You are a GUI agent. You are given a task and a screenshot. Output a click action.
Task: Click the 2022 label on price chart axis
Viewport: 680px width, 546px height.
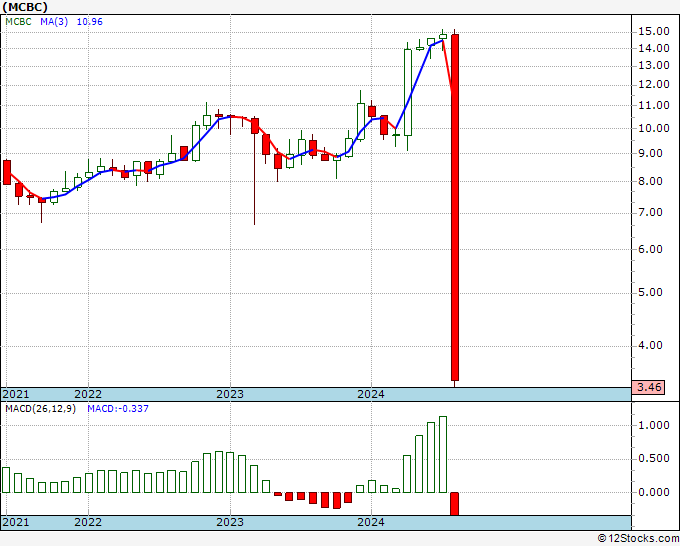click(88, 394)
